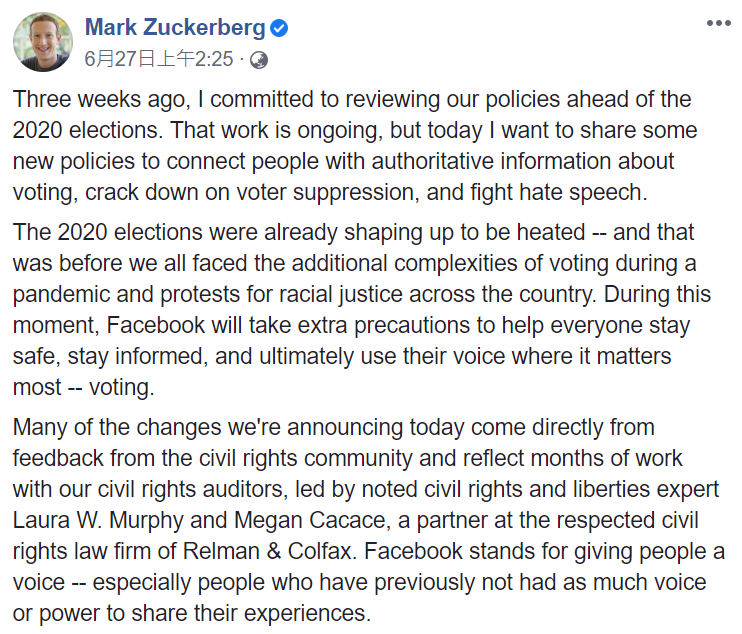Click the text 'most -- voting.' line
Image resolution: width=742 pixels, height=634 pixels.
83,387
